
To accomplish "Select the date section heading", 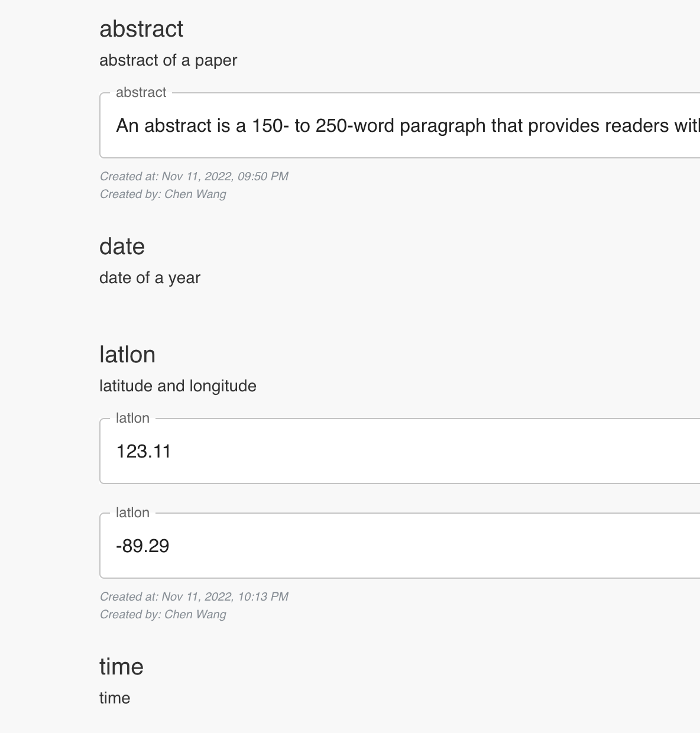I will 122,247.
